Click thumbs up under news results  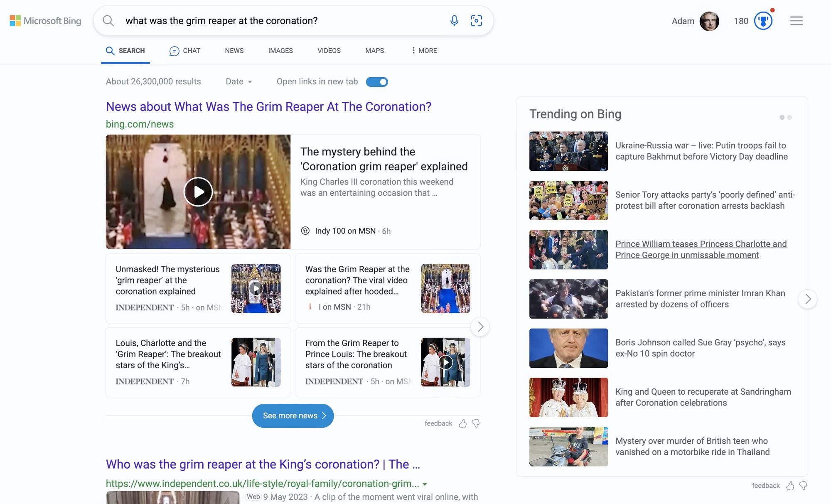[x=462, y=423]
